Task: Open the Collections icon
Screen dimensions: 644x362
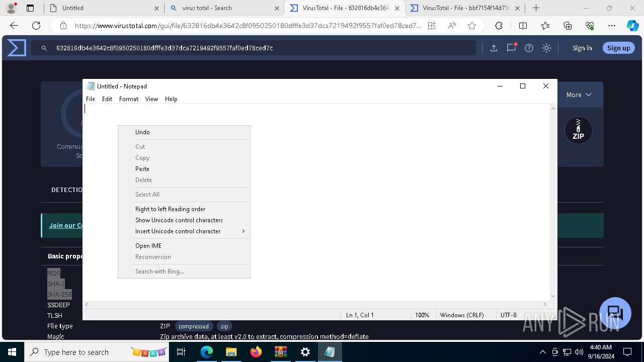Action: tap(568, 26)
